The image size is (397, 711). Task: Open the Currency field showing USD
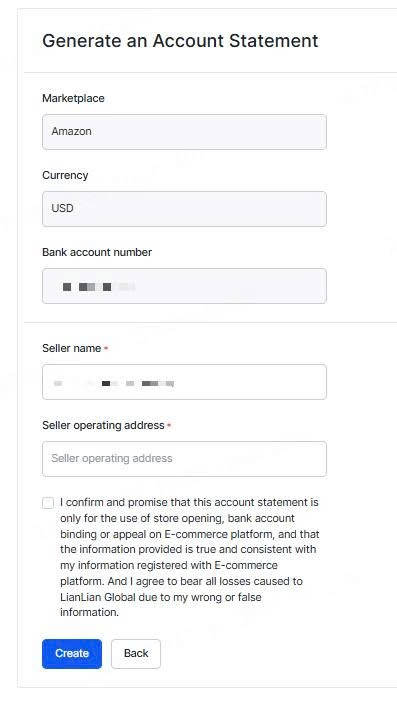click(184, 209)
